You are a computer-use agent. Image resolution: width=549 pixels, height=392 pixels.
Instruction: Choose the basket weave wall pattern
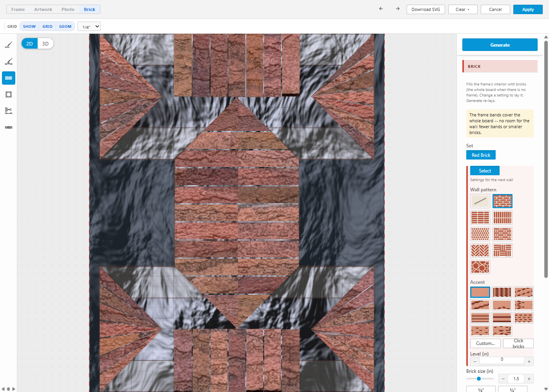pyautogui.click(x=502, y=250)
